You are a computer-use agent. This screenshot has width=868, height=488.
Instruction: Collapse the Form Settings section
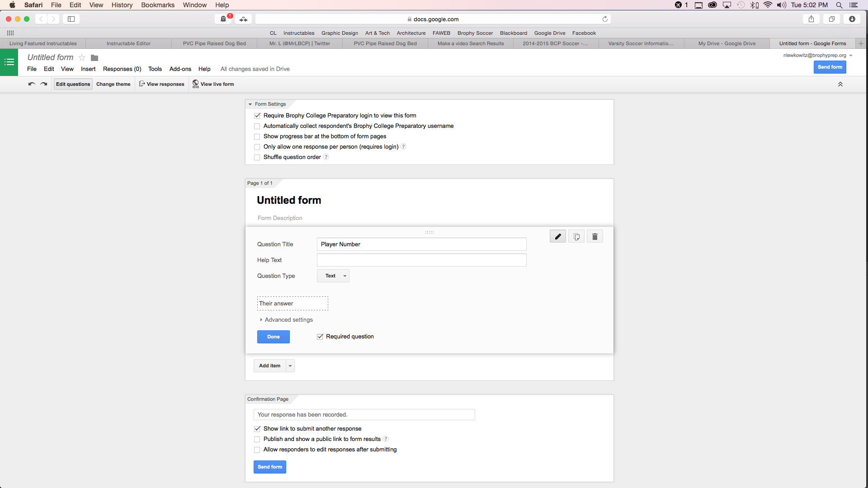(x=250, y=104)
